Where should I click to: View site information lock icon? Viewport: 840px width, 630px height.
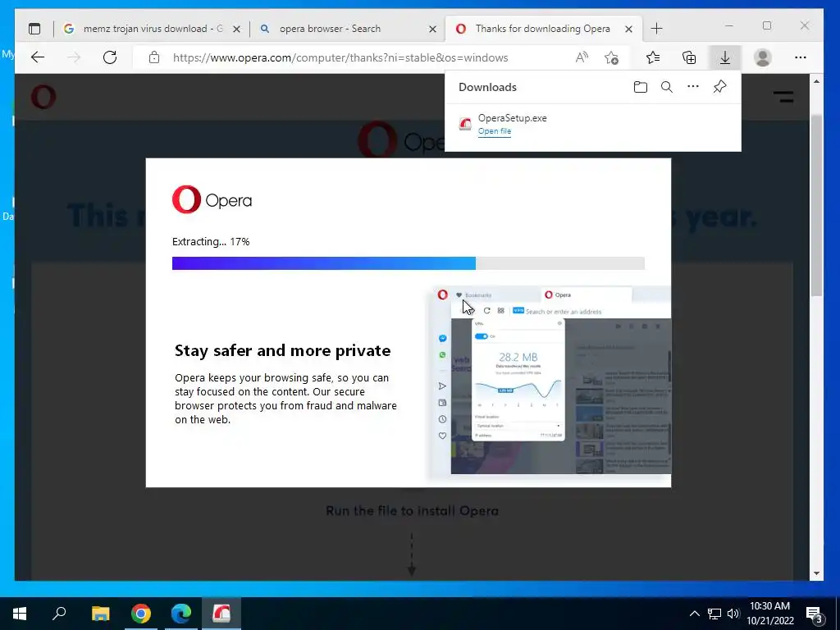153,57
